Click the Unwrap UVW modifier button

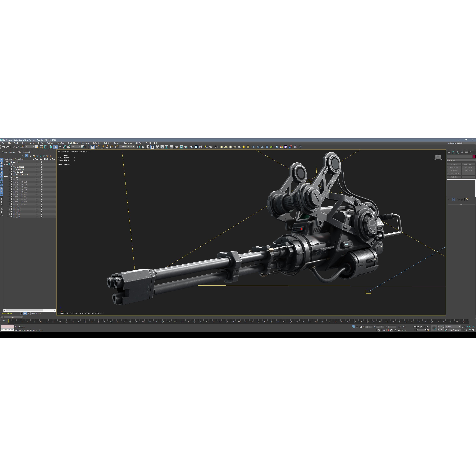pos(454,168)
